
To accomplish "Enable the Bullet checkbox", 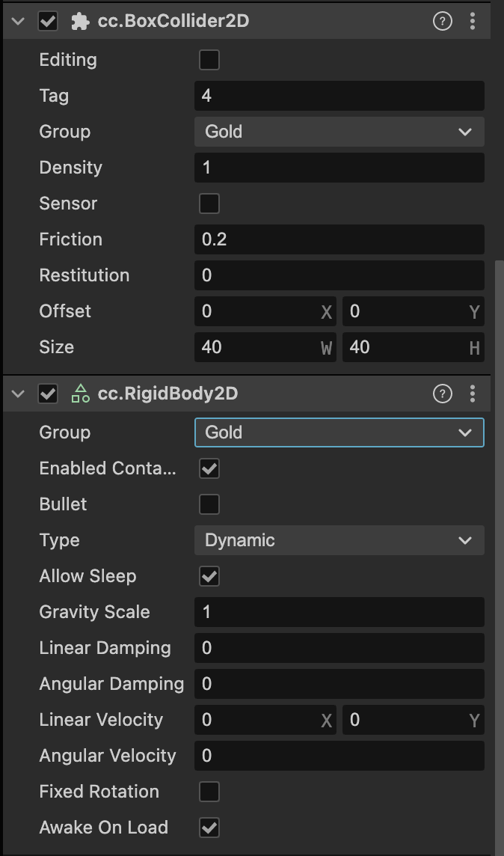I will coord(209,504).
